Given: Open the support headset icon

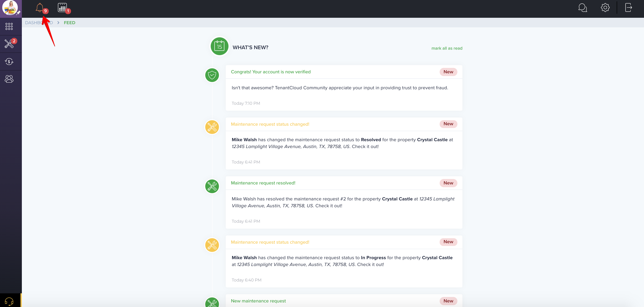Looking at the screenshot, I should (x=9, y=301).
